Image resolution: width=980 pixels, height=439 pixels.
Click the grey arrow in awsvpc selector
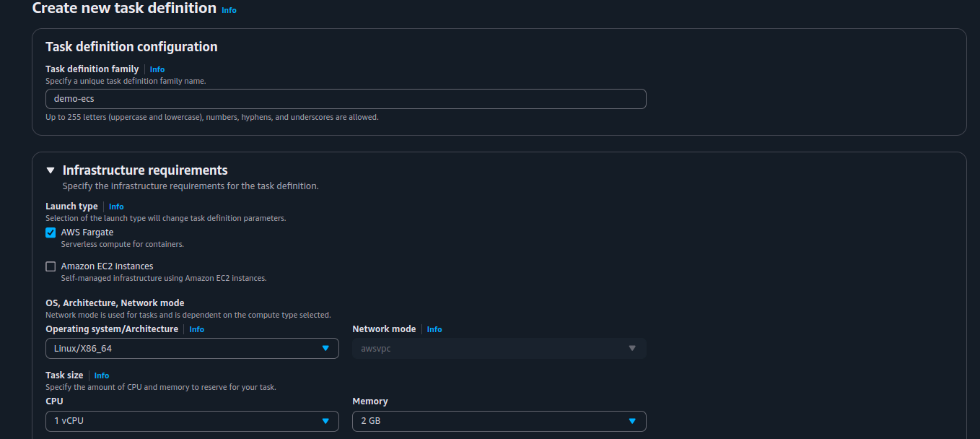point(632,349)
